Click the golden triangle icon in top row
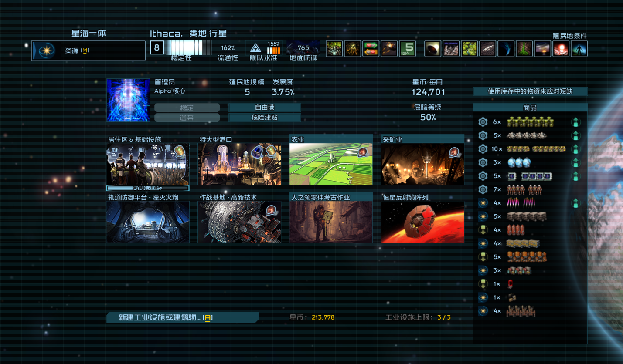Image resolution: width=623 pixels, height=364 pixels. tap(353, 48)
